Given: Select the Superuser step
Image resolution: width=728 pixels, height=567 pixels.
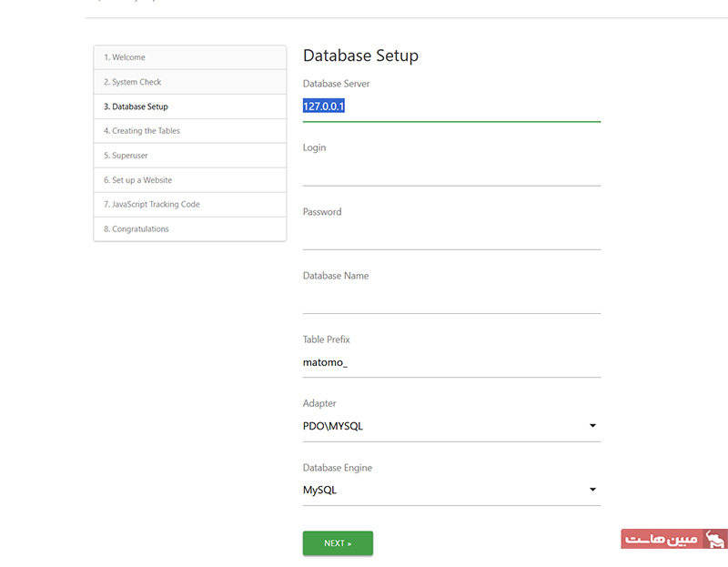Looking at the screenshot, I should (189, 156).
